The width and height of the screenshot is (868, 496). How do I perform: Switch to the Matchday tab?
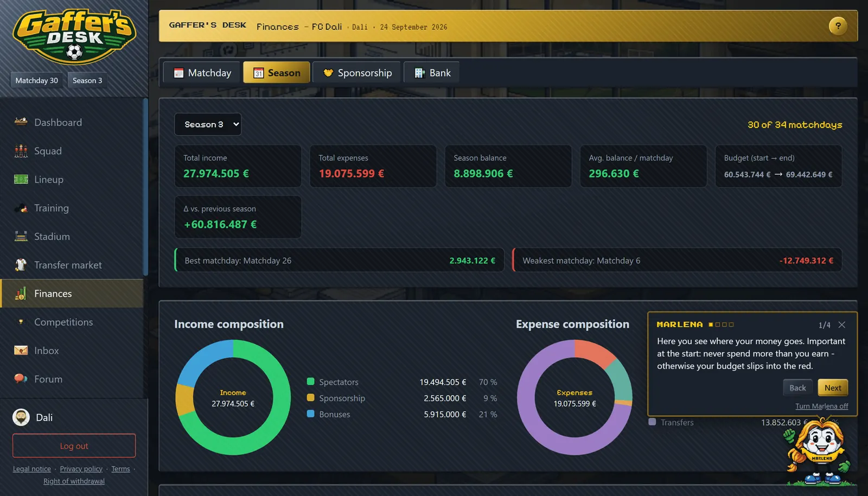click(203, 73)
